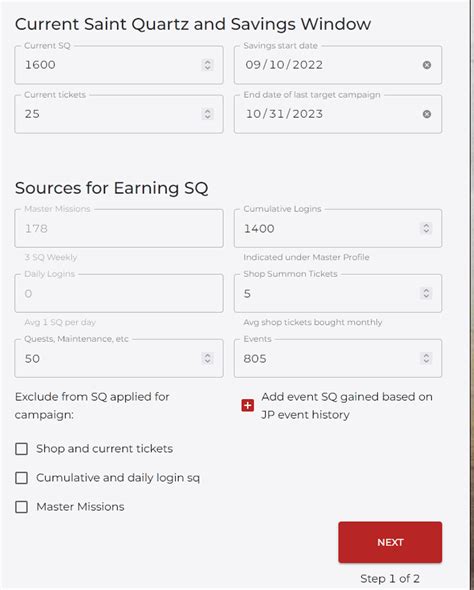Tick the Master Missions checkbox
Screen dimensions: 474x590
click(x=21, y=507)
